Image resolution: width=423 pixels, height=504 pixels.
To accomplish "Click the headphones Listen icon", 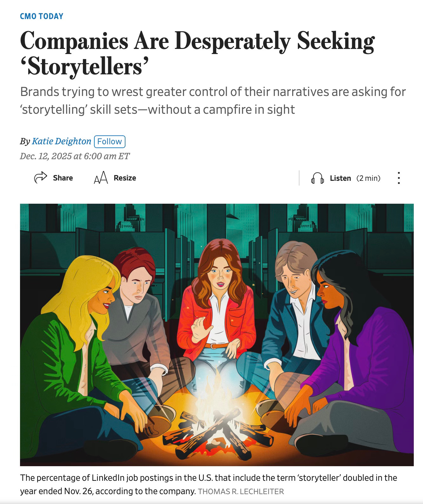I will (x=317, y=178).
